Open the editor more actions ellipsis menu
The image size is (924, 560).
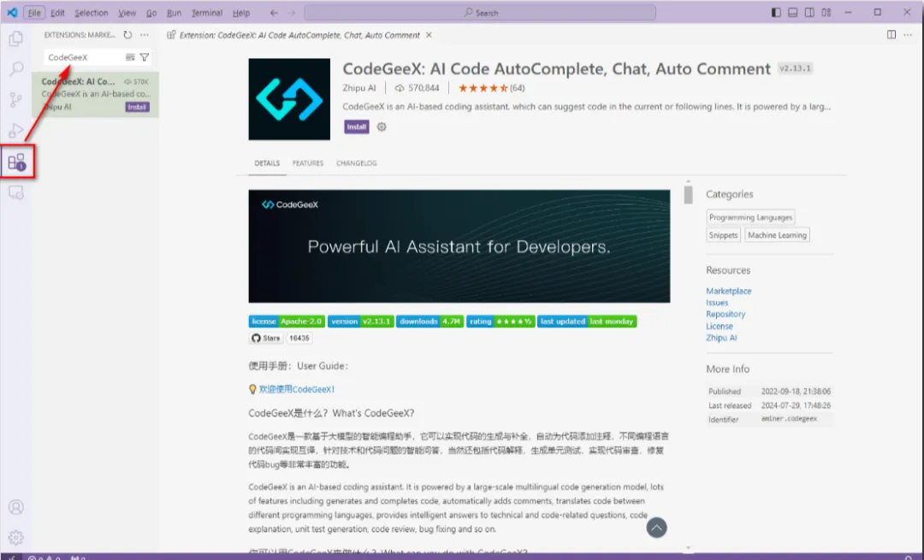coord(908,35)
